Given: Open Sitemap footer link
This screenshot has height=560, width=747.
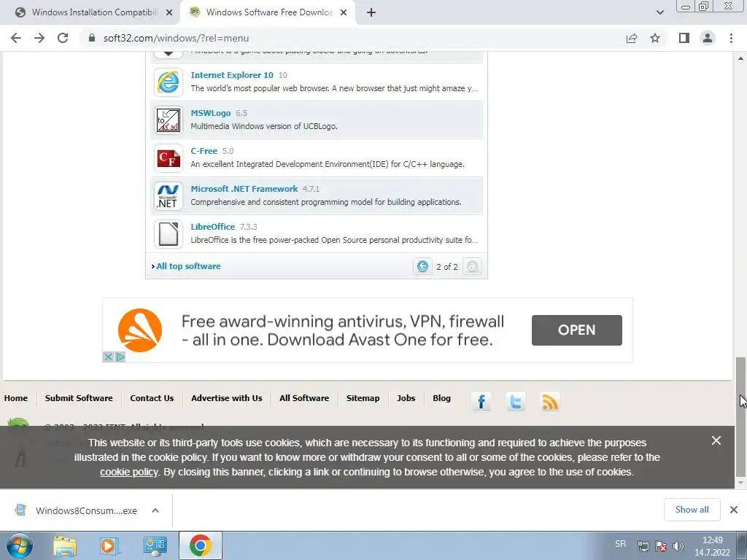Looking at the screenshot, I should pos(363,398).
